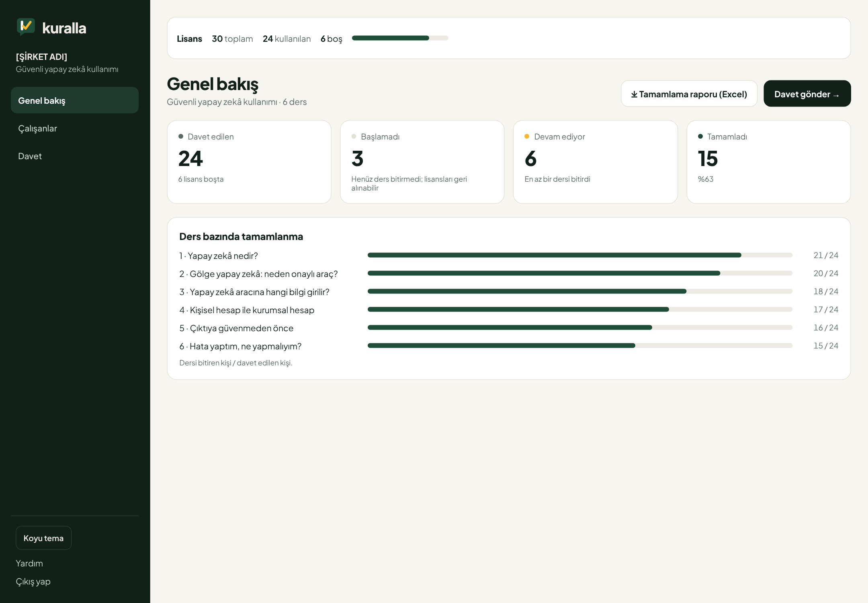868x603 pixels.
Task: Click '3 · Yapay zekâ aracına hangi bilgi girilir?'
Action: coord(254,292)
